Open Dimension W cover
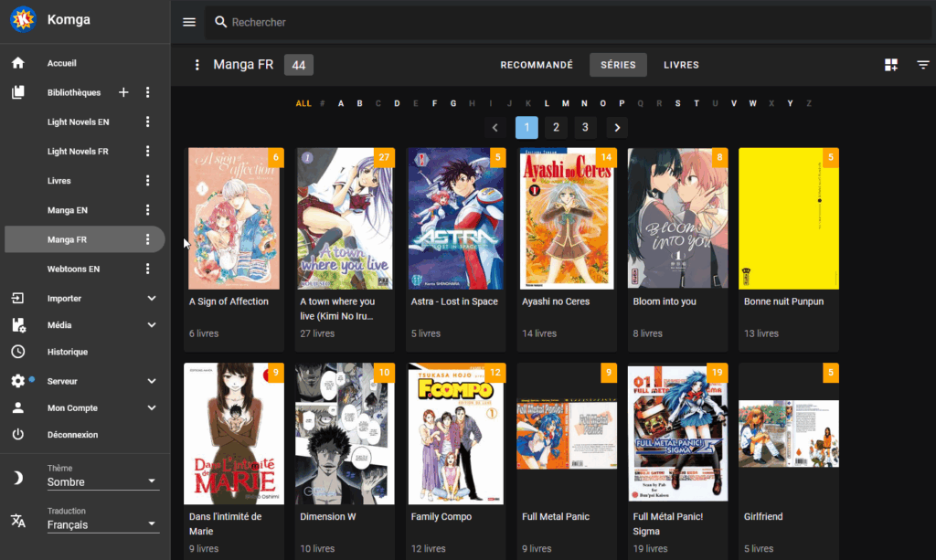Image resolution: width=936 pixels, height=560 pixels. (345, 434)
